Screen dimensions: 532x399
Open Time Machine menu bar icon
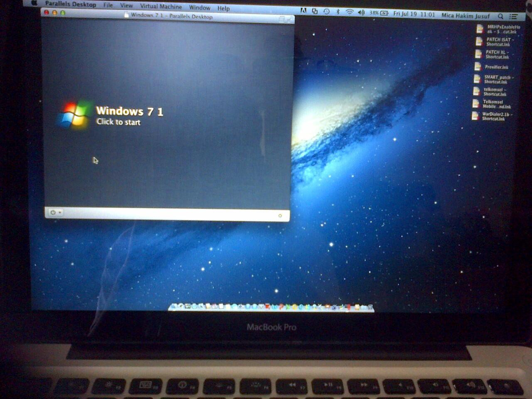(x=327, y=12)
